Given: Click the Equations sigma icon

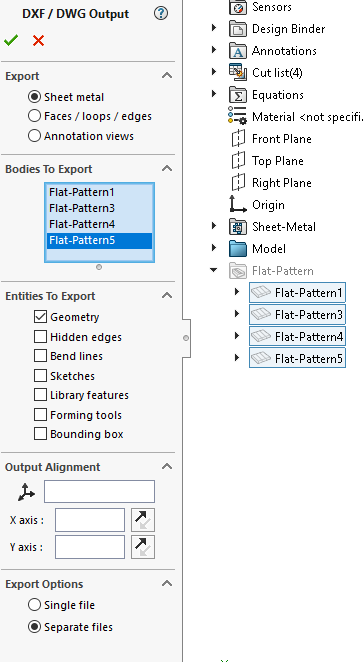Looking at the screenshot, I should (238, 95).
